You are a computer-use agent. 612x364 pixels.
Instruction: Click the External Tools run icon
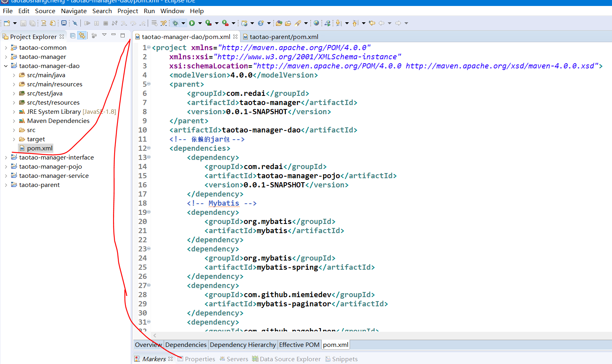(x=225, y=23)
